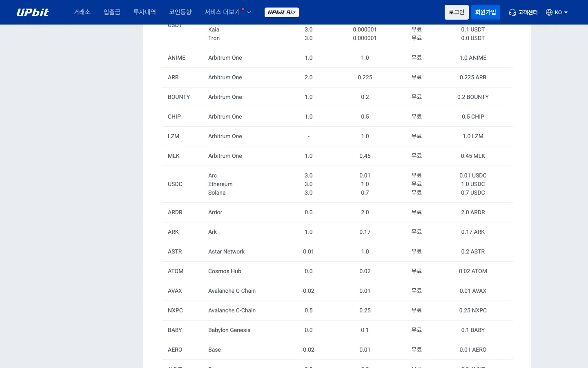The height and width of the screenshot is (368, 588).
Task: Click the Cosmos Hub network text
Action: click(x=225, y=271)
